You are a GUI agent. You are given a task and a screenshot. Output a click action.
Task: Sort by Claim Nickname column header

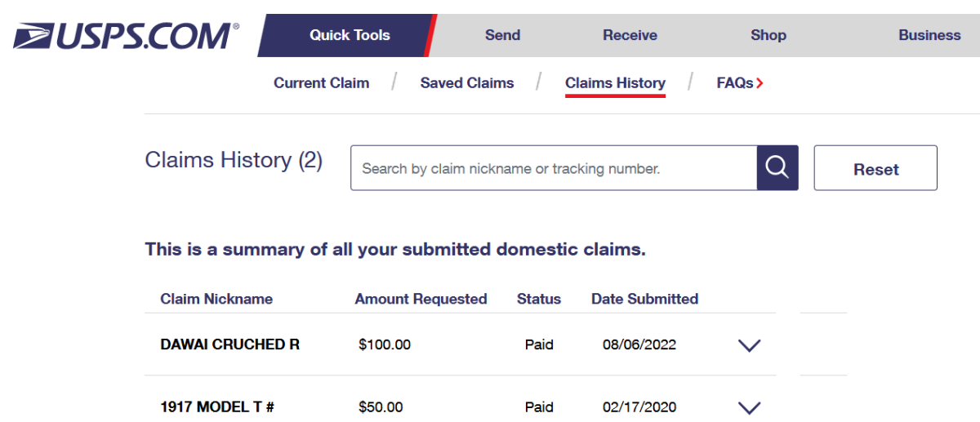(216, 299)
